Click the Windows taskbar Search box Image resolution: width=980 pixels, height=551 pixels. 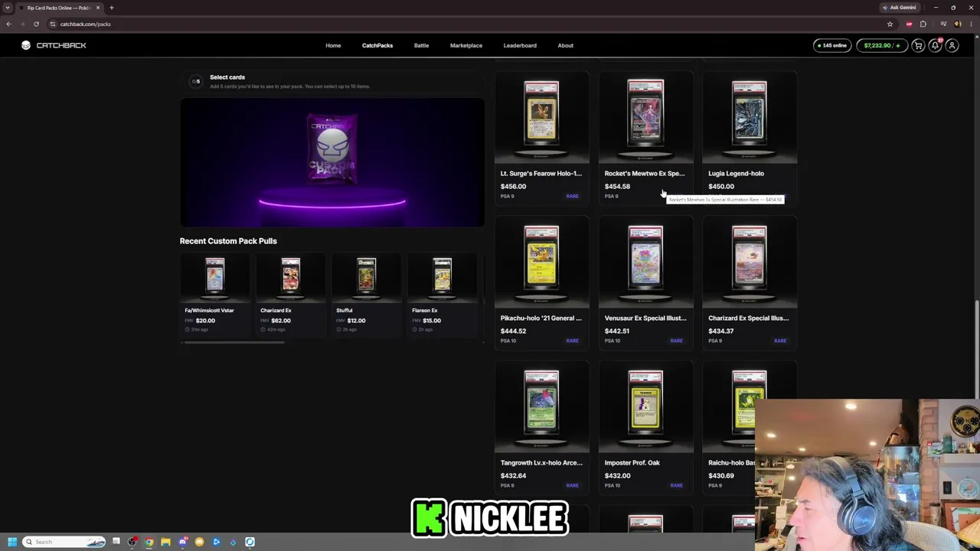point(64,542)
